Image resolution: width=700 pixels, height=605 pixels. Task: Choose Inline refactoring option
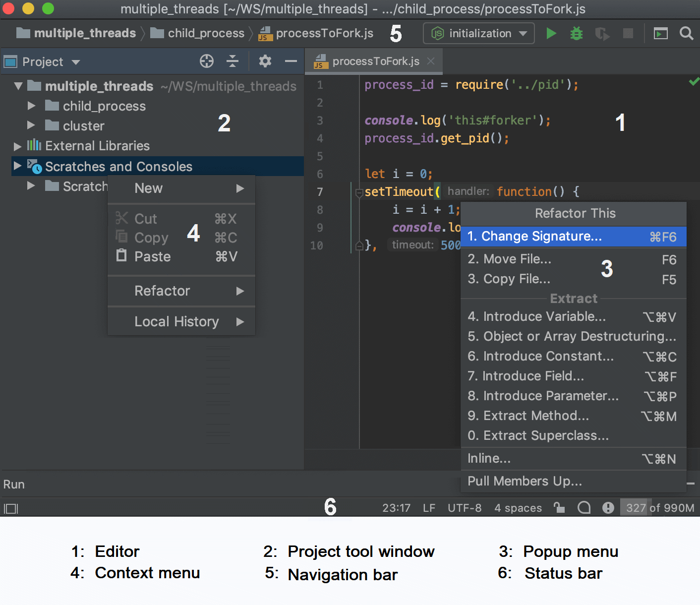tap(574, 459)
